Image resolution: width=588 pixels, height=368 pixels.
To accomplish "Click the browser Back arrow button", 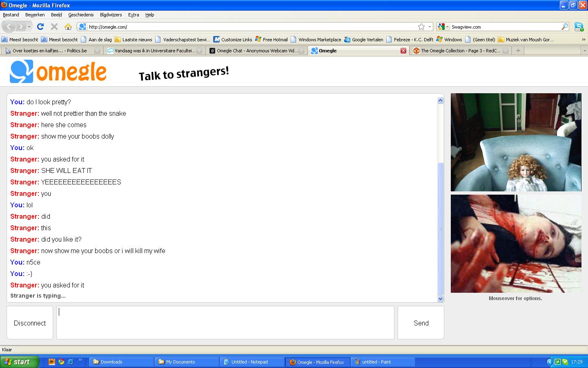I will point(9,27).
